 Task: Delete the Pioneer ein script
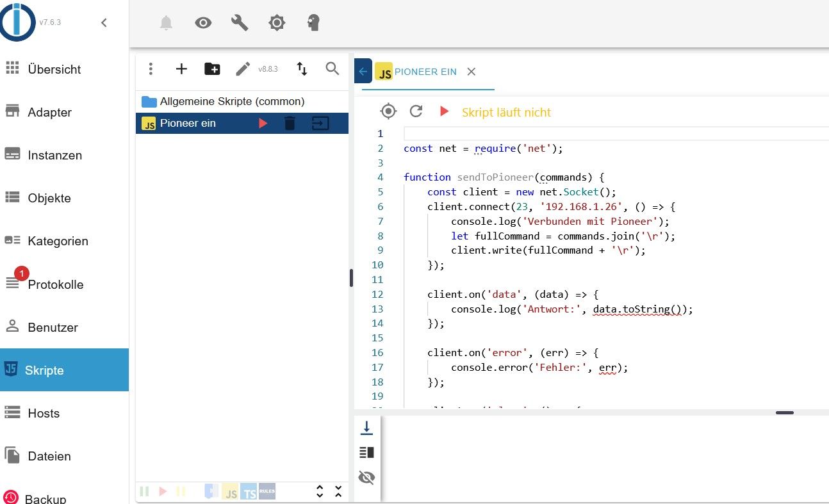tap(290, 123)
